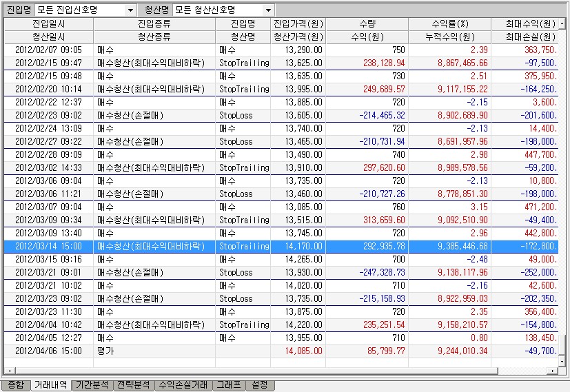Switch to the 종합 tab
Viewport: 570px width, 392px height.
15,385
